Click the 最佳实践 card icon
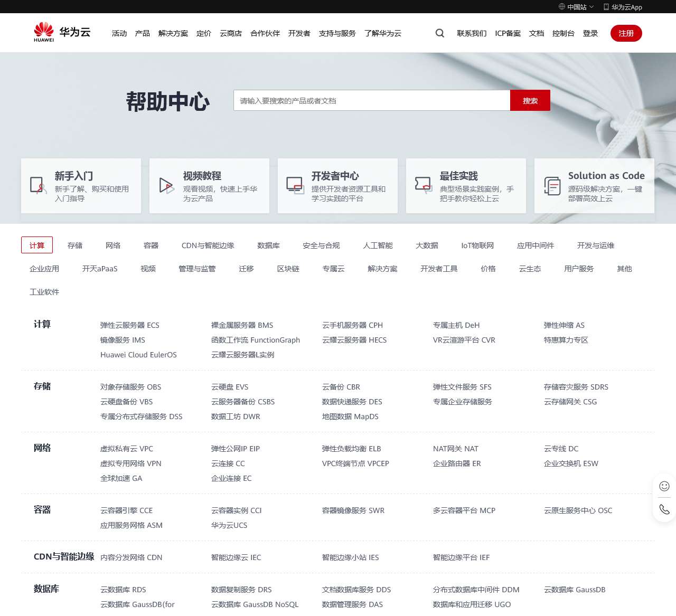The width and height of the screenshot is (676, 616). [x=424, y=185]
